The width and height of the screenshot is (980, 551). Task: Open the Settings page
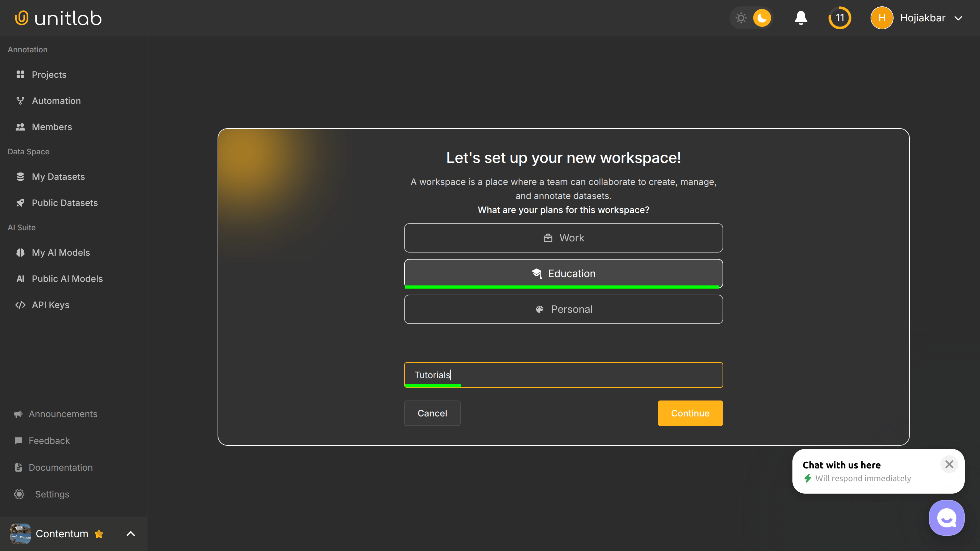(x=52, y=494)
